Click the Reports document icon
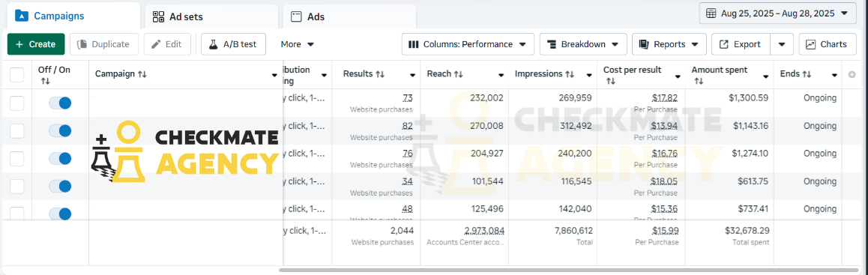Viewport: 868px width, 275px height. point(644,44)
